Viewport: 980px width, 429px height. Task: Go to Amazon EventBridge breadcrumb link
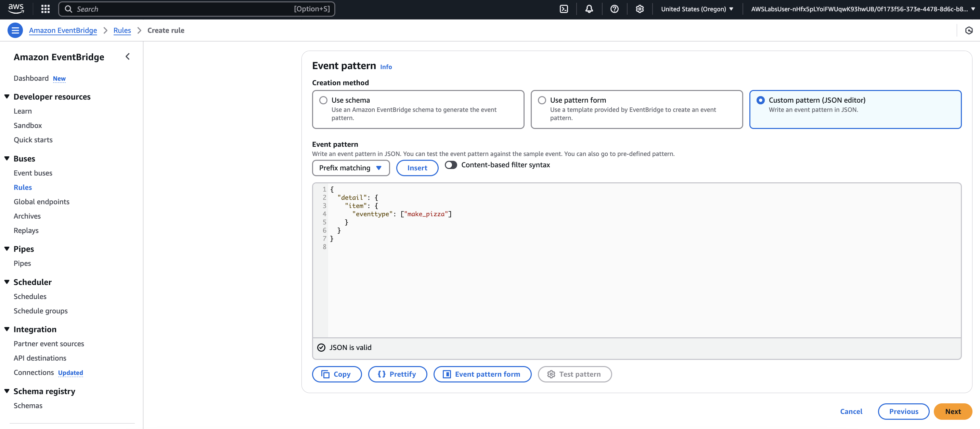point(63,30)
